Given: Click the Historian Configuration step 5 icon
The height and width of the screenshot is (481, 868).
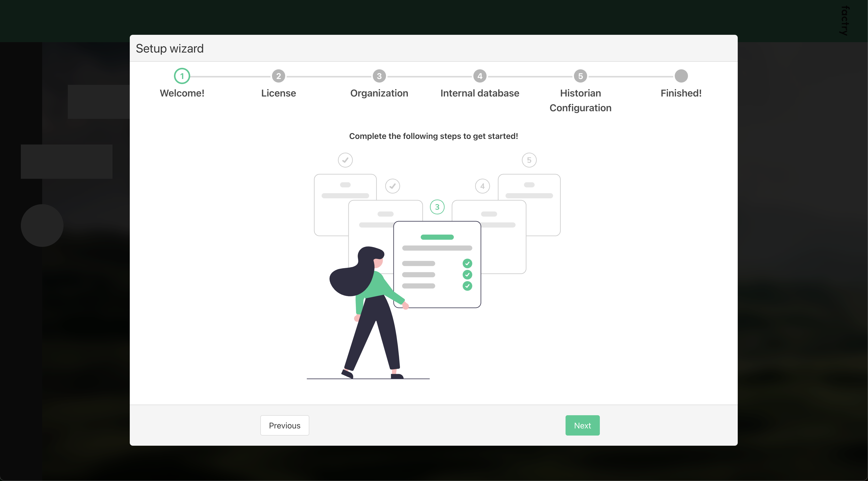Looking at the screenshot, I should 580,76.
